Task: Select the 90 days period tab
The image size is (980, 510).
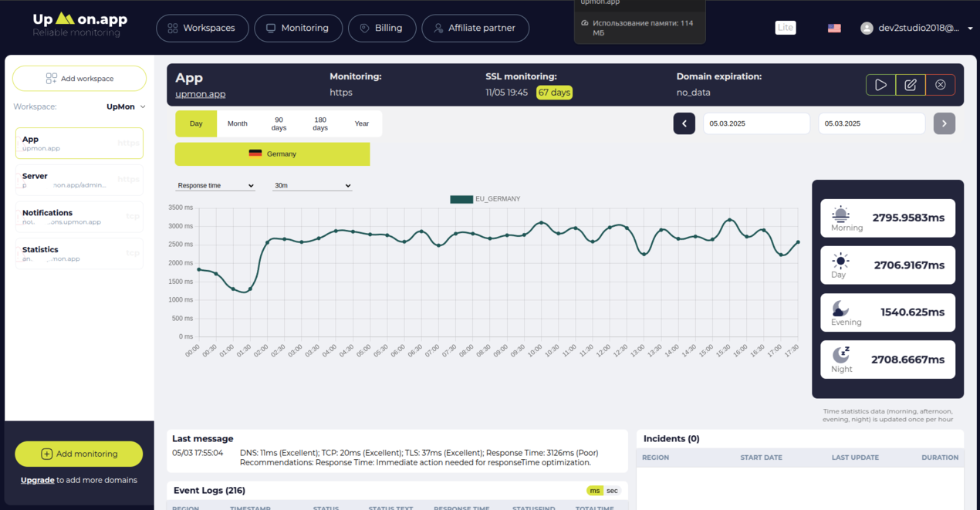Action: [x=279, y=123]
